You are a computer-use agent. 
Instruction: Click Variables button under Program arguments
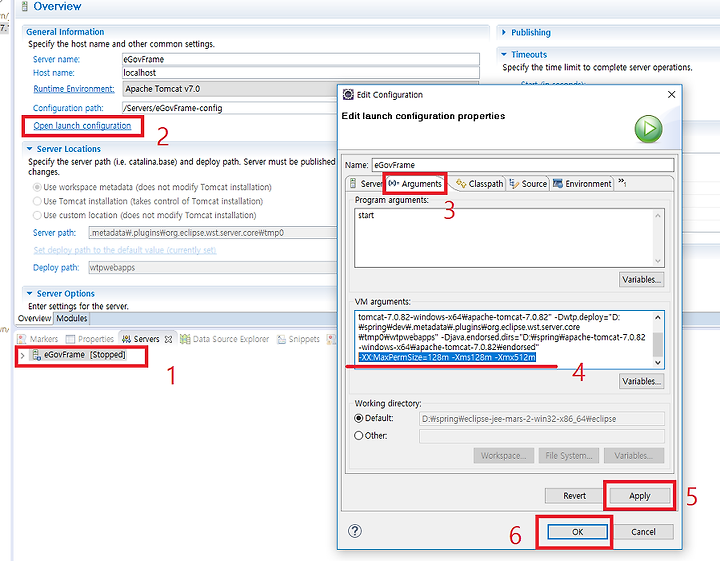point(641,280)
